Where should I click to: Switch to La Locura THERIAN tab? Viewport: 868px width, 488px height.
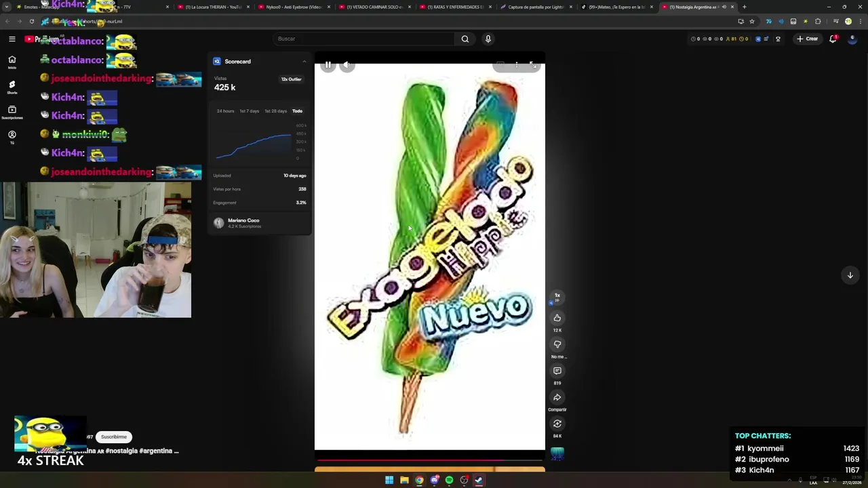(214, 7)
